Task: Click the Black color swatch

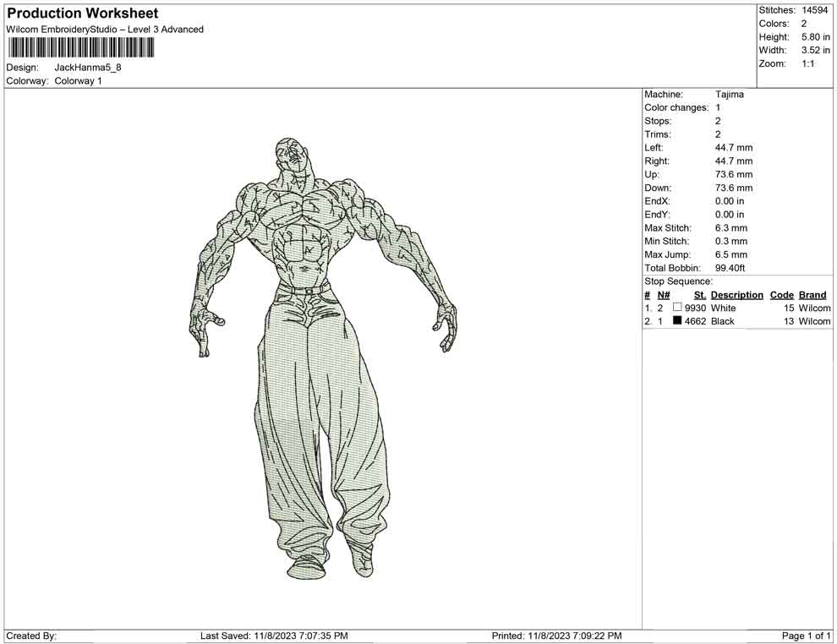Action: (677, 320)
